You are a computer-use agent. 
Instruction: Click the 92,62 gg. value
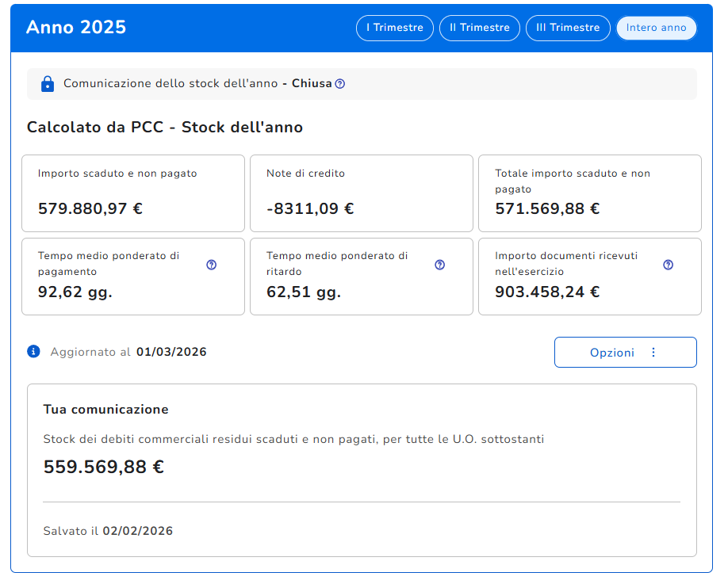click(75, 292)
